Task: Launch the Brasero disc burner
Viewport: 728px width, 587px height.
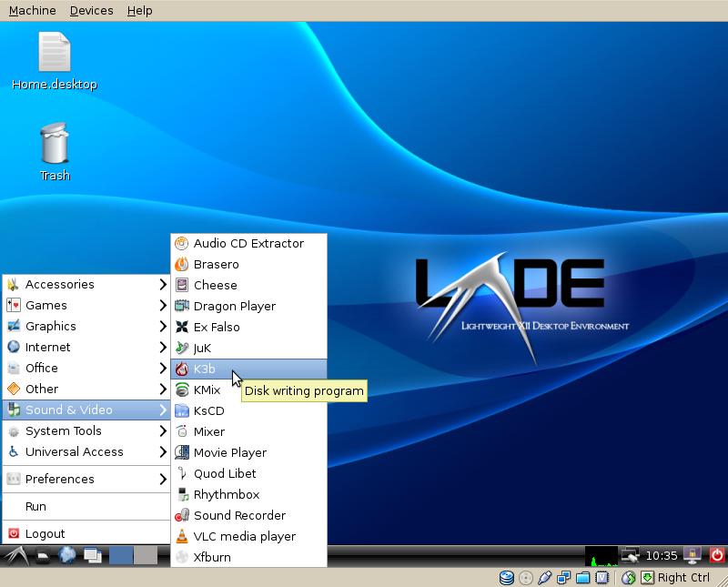Action: tap(248, 264)
